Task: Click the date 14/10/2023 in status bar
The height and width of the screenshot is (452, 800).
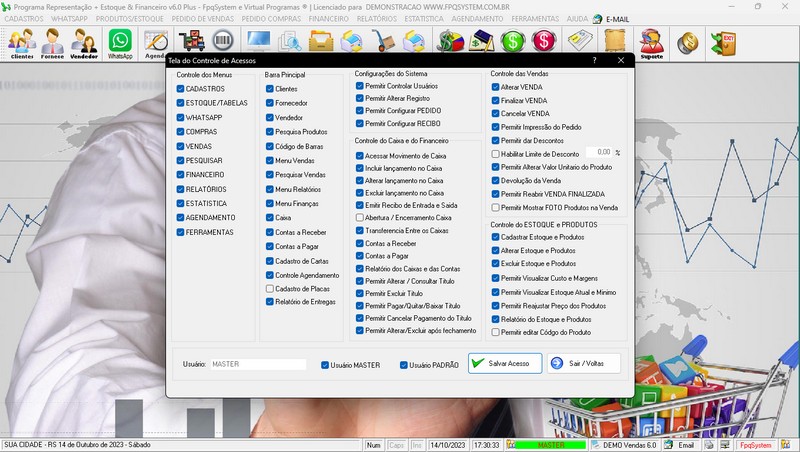Action: pos(447,445)
